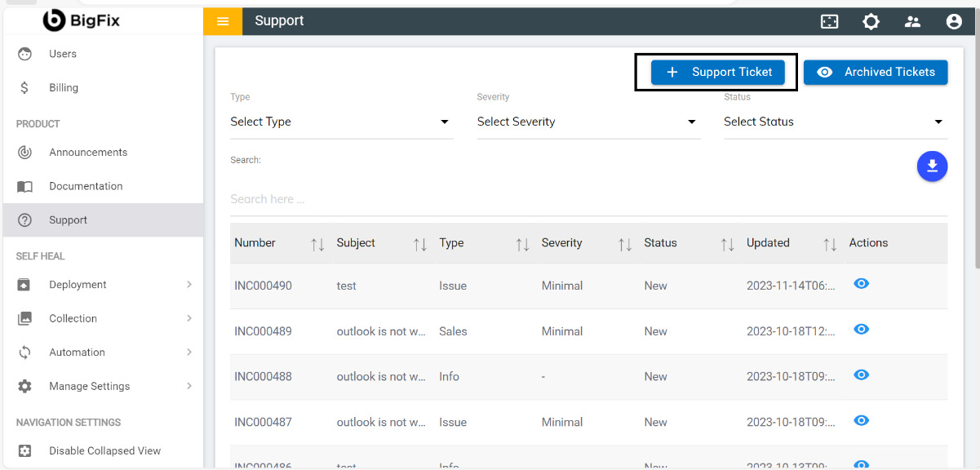Open the fullscreen icon in header
Viewport: 980px width, 470px height.
click(x=829, y=22)
